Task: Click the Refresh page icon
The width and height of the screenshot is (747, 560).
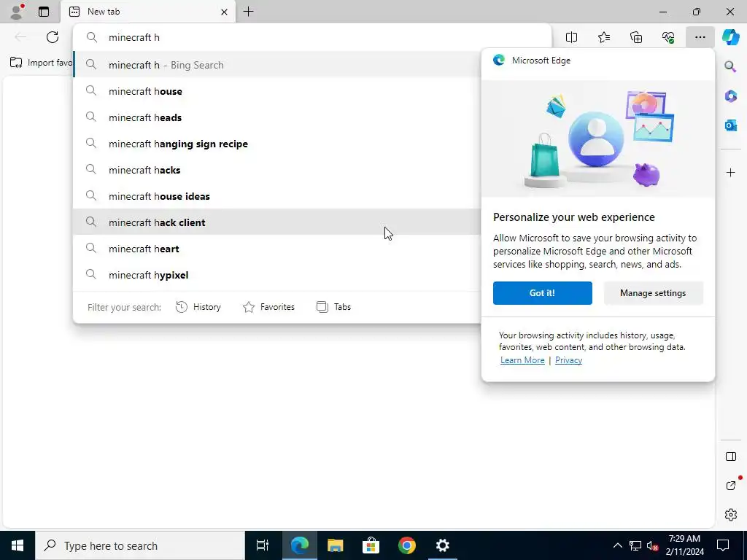Action: point(53,37)
